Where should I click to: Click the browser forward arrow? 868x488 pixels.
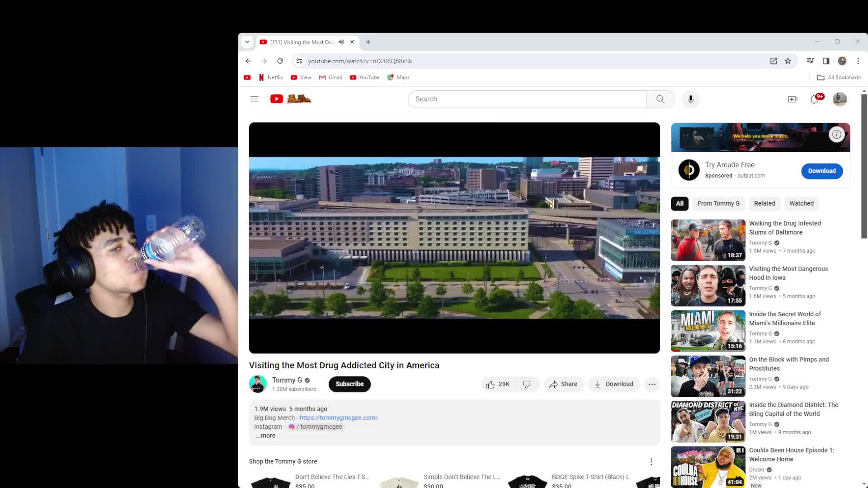point(264,61)
